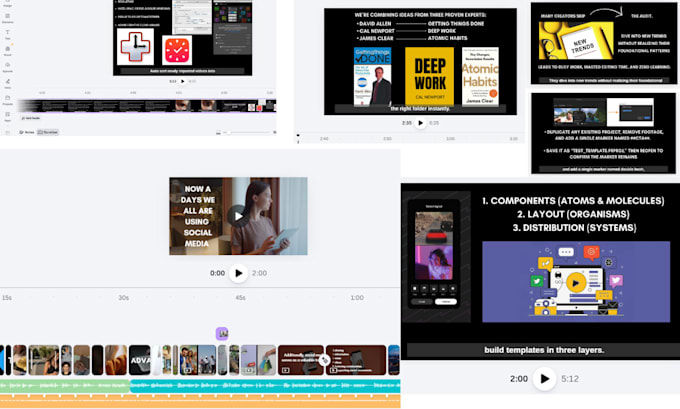Open the Apps panel in the sidebar
Viewport: 680px width, 409px height.
(8, 117)
